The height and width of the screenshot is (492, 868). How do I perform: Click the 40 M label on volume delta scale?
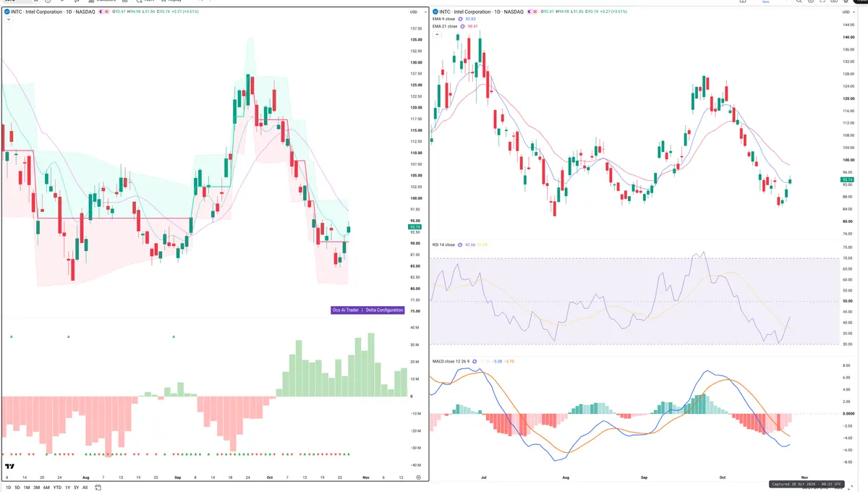[415, 328]
